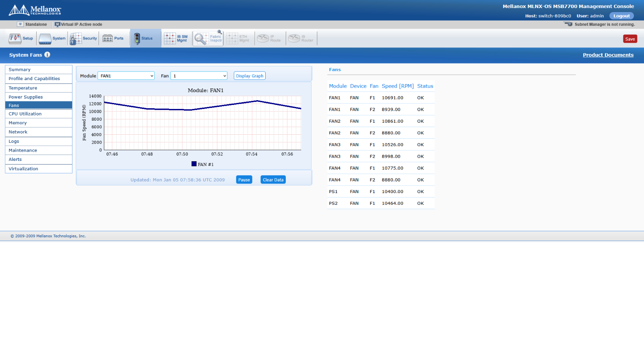Click the Standalone status icon

click(20, 24)
